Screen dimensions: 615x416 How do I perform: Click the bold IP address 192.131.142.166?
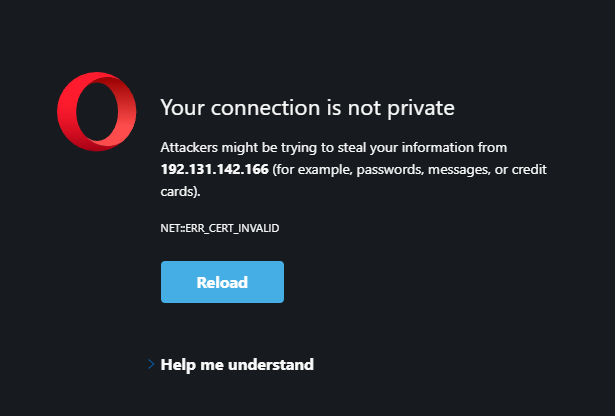tap(214, 170)
